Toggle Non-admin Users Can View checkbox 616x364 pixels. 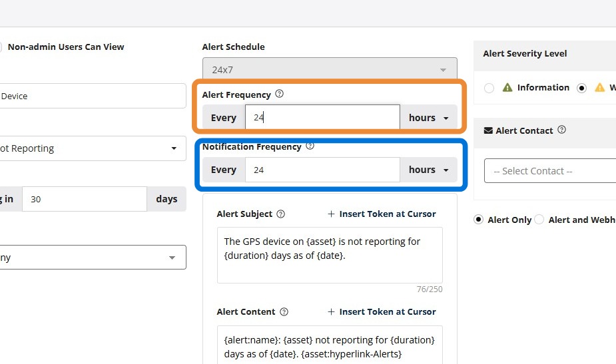point(0,47)
